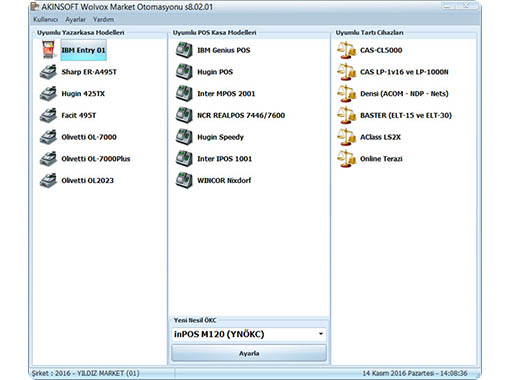Click the BASTER (ELT-15 ve ELT-30) label
Image resolution: width=510 pixels, height=380 pixels.
(406, 115)
